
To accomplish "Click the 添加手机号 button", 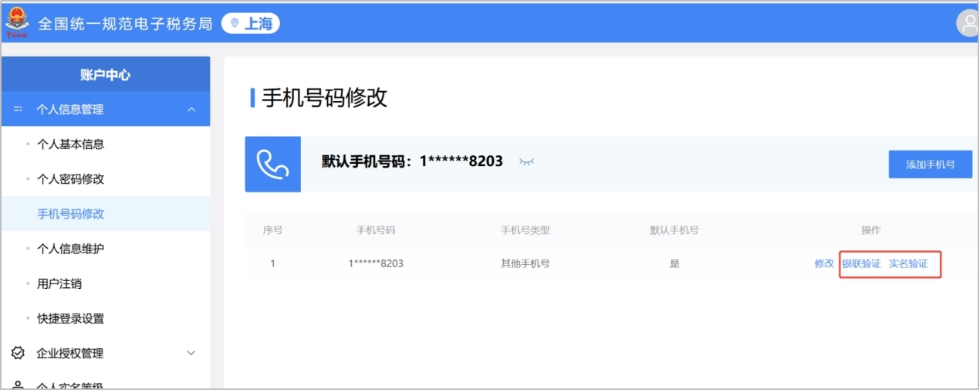I will (930, 164).
